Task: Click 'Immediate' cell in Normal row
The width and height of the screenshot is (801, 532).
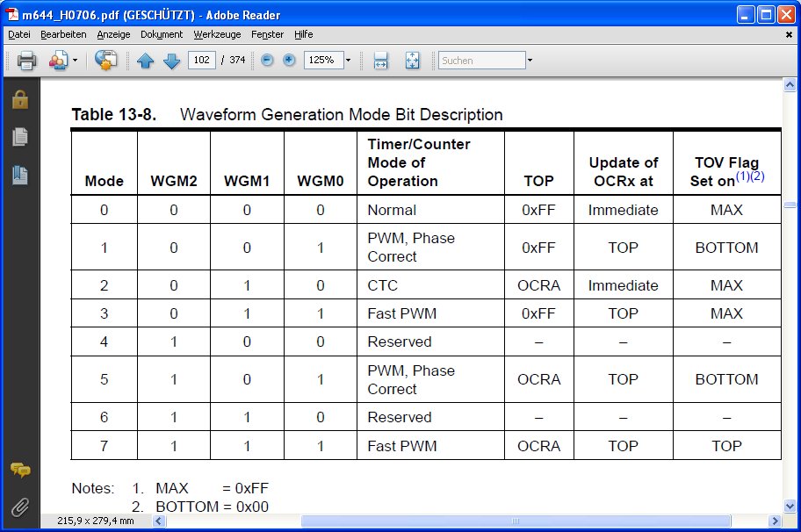Action: pos(624,210)
